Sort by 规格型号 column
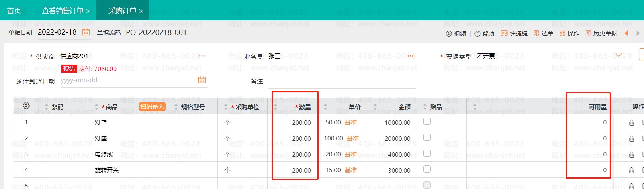Screen dimensions: 644x189 pyautogui.click(x=176, y=107)
